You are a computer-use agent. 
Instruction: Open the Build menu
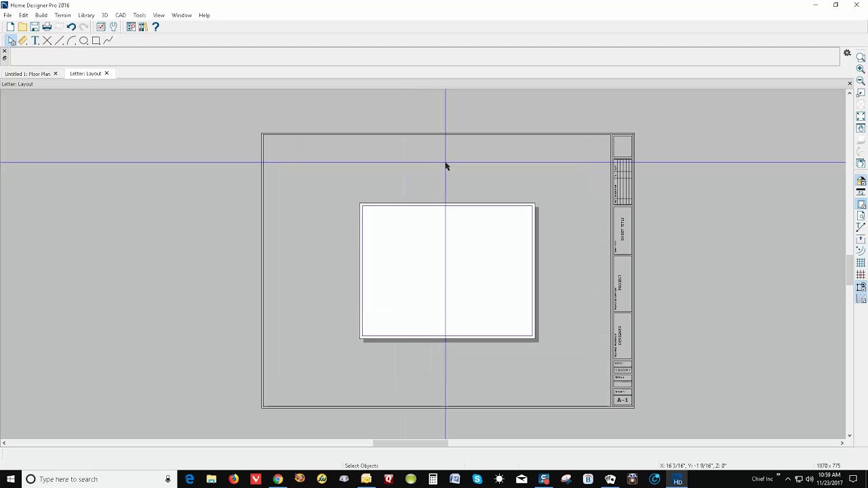tap(41, 15)
